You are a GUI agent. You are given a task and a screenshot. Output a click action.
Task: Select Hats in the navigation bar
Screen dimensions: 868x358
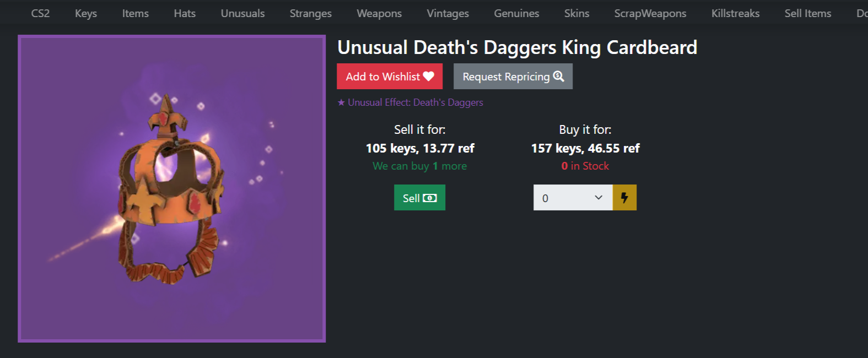[185, 13]
